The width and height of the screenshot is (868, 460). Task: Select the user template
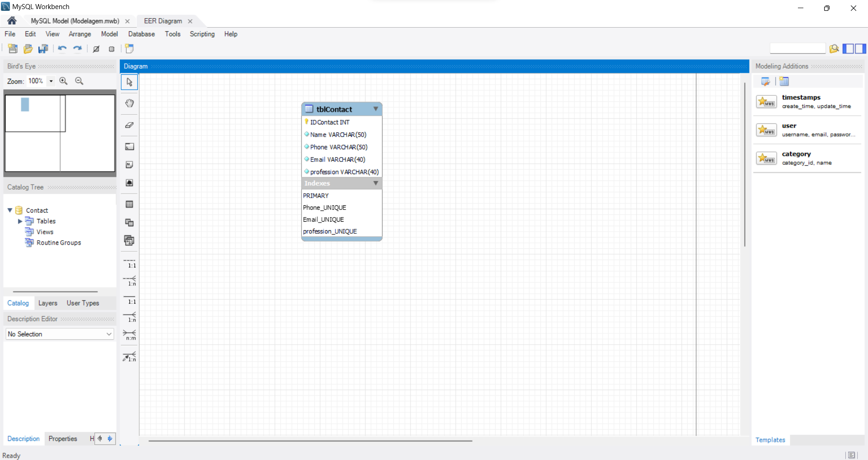(808, 130)
